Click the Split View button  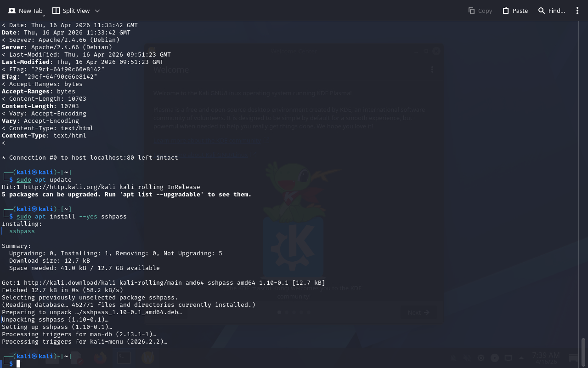click(71, 11)
